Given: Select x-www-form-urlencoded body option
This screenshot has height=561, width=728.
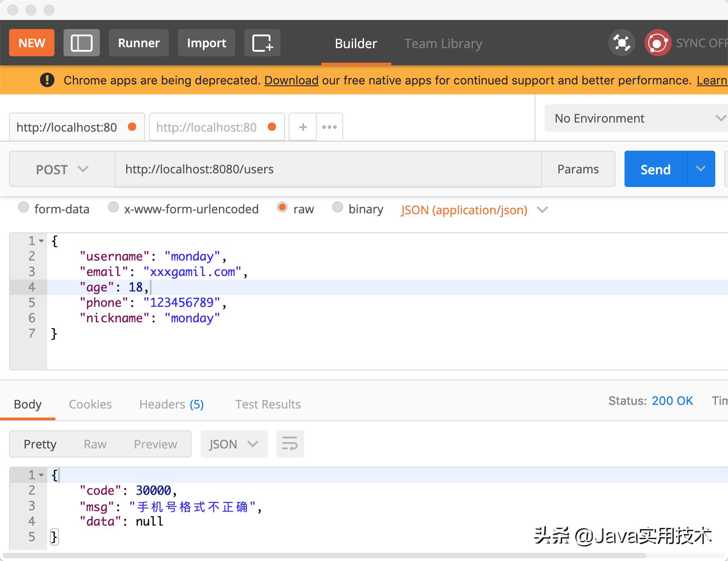Looking at the screenshot, I should pyautogui.click(x=113, y=208).
